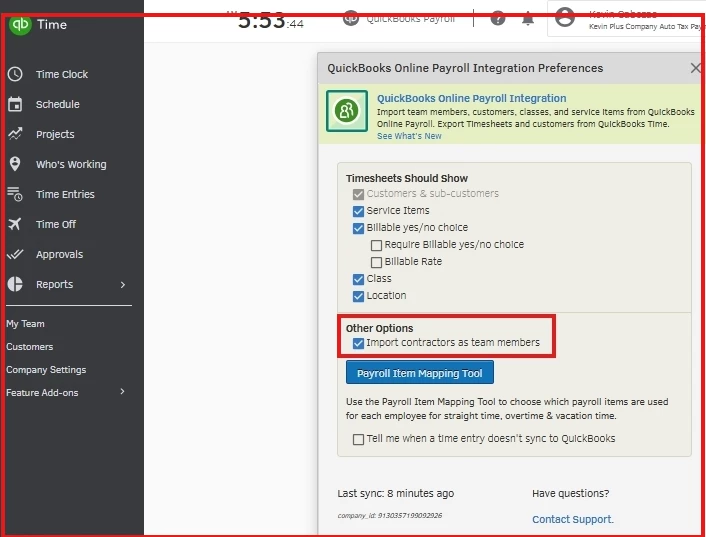Screen dimensions: 706x537
Task: Click the Payroll Item Mapping Tool button
Action: pos(420,373)
